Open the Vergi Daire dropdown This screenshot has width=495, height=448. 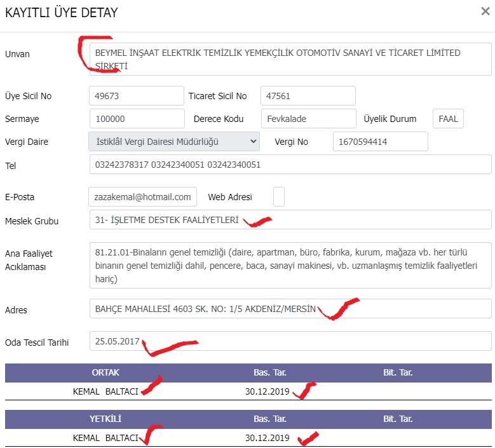pyautogui.click(x=174, y=142)
